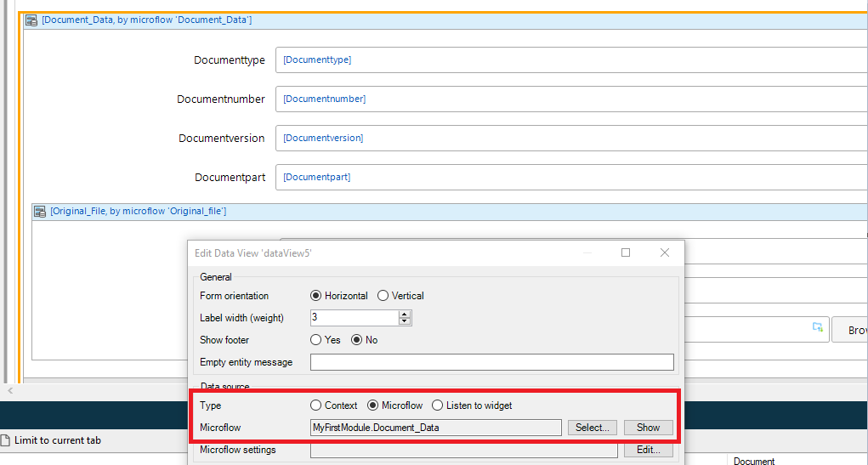Increase Label width with the up arrow
This screenshot has width=868, height=465.
(405, 315)
